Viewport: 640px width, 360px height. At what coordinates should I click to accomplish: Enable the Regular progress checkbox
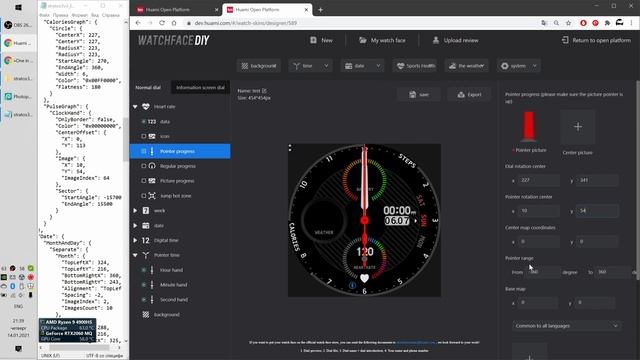pos(144,166)
